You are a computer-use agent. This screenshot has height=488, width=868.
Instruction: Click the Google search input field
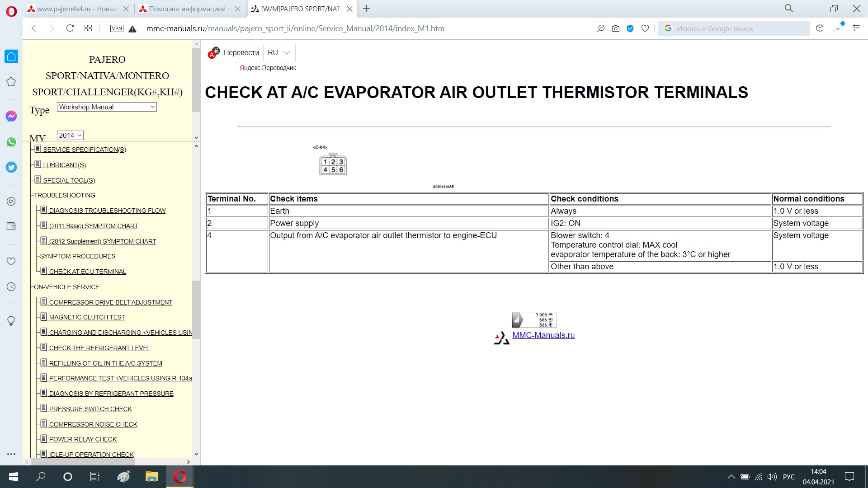click(739, 28)
